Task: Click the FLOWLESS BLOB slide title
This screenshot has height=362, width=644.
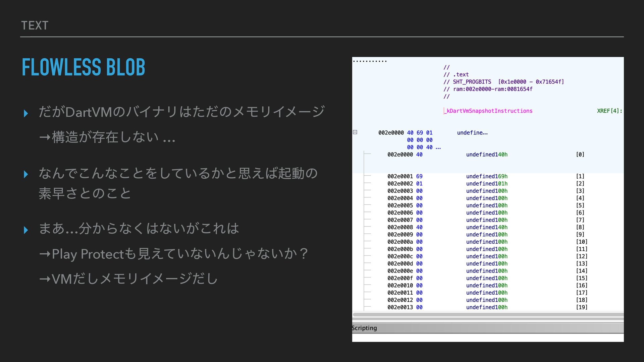Action: [84, 67]
